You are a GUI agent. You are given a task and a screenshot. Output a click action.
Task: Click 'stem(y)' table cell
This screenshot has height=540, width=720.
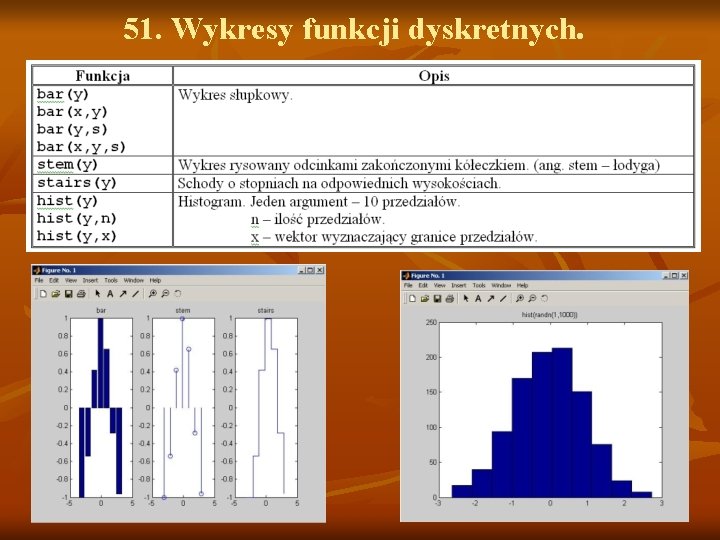click(103, 165)
